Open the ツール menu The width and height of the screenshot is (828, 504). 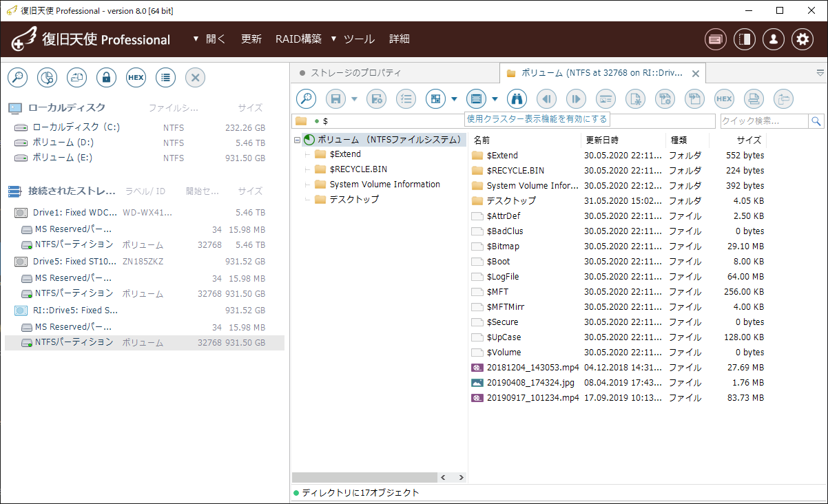click(x=359, y=39)
